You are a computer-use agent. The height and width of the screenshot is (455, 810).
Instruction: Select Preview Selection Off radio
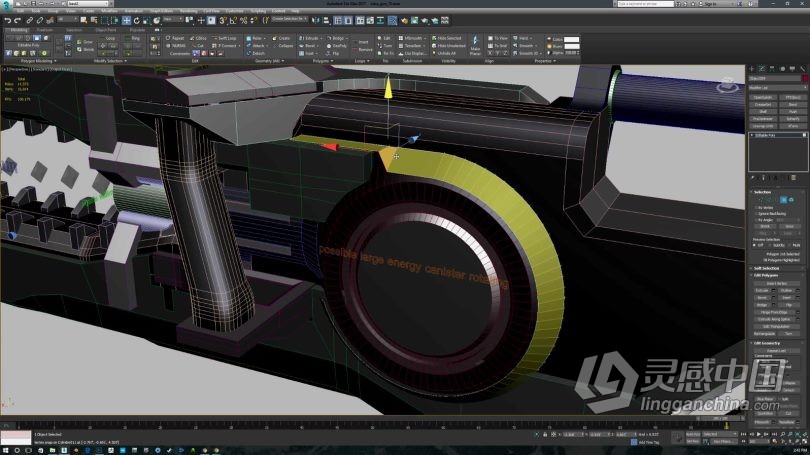pyautogui.click(x=754, y=245)
